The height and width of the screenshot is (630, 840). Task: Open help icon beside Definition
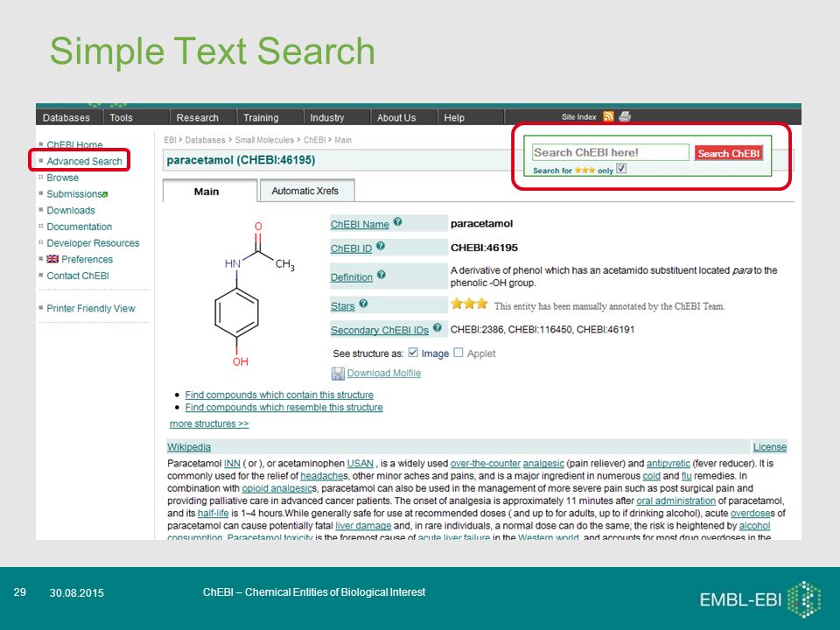point(381,274)
